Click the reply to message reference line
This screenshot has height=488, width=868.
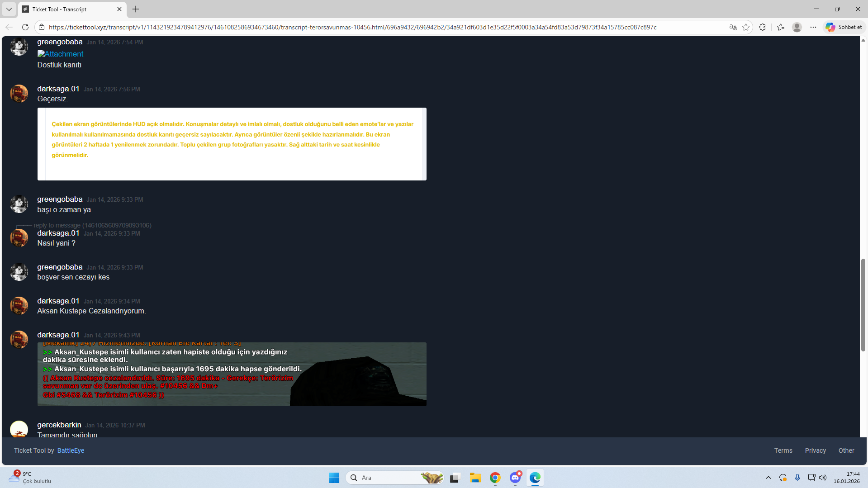pyautogui.click(x=92, y=225)
